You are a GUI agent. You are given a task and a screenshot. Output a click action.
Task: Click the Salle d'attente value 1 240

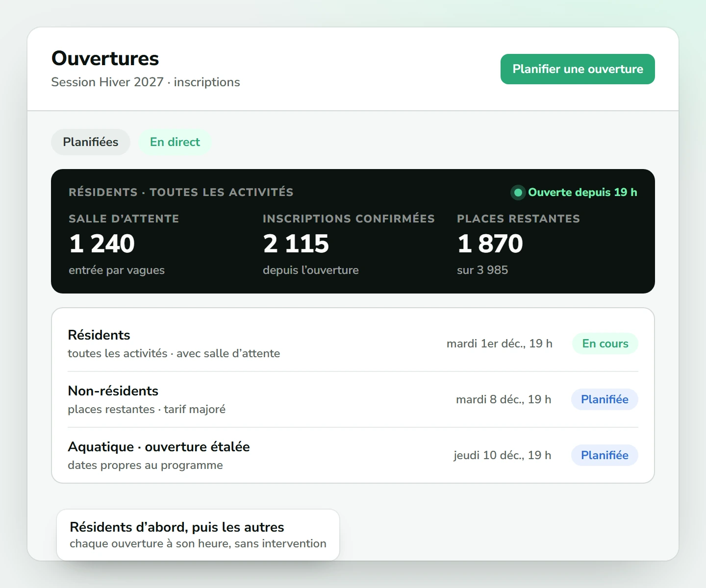102,244
